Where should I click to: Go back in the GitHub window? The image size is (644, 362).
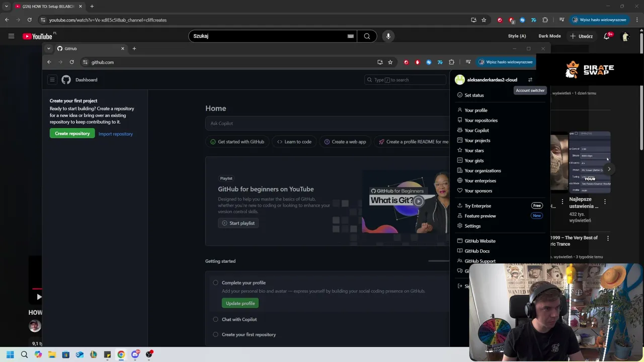point(49,62)
